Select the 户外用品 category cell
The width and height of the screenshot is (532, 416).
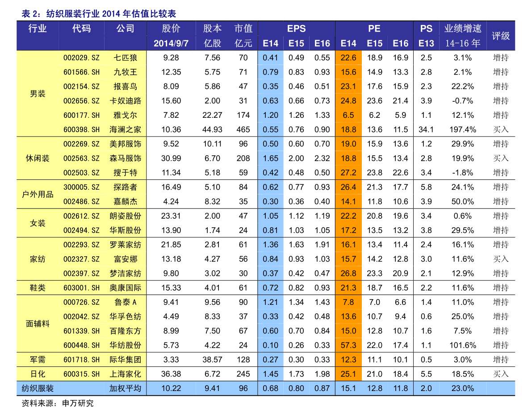point(38,195)
